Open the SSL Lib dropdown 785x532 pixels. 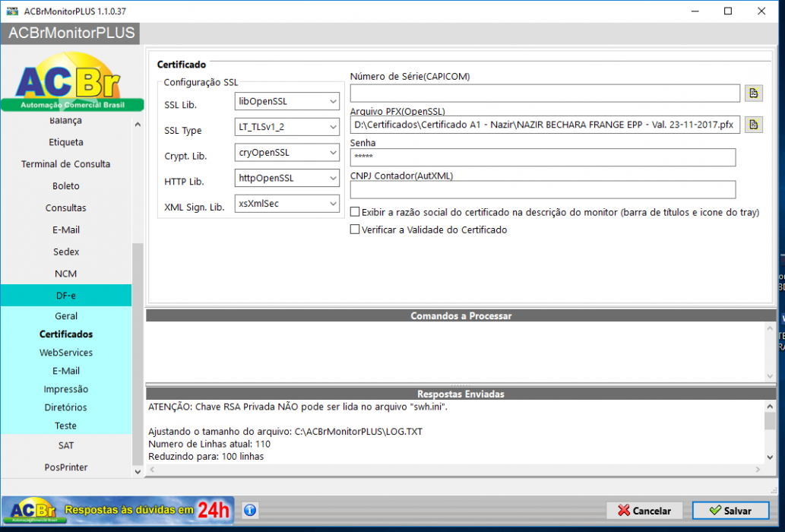(x=286, y=102)
